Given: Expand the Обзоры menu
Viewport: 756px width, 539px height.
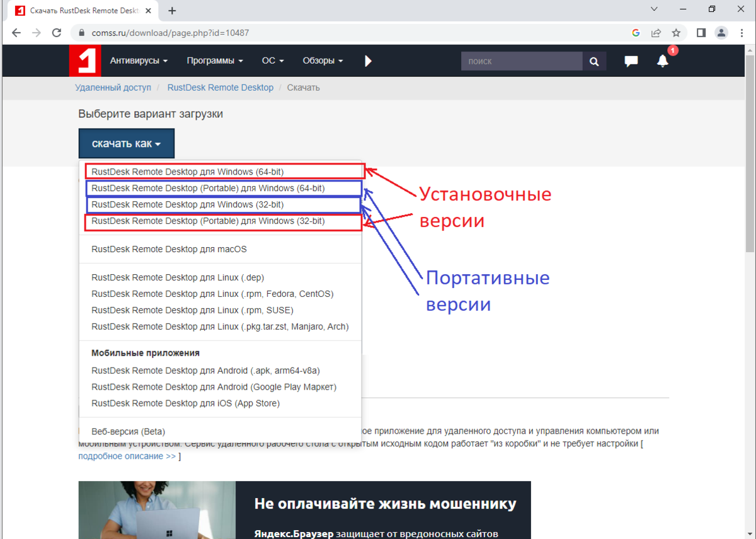Looking at the screenshot, I should click(323, 61).
